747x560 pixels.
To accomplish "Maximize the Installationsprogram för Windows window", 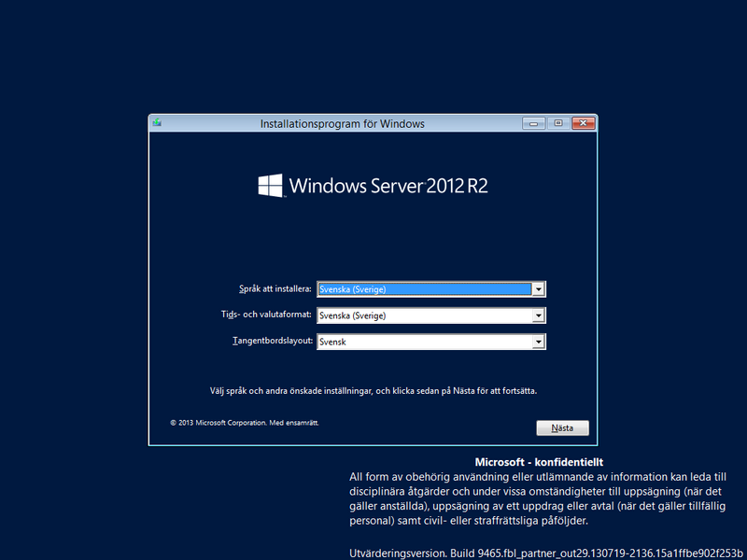I will coord(558,123).
